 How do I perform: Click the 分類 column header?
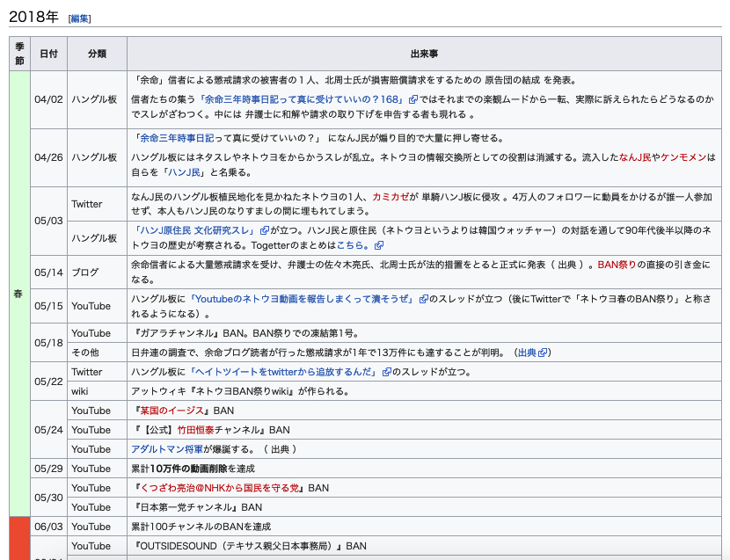(x=98, y=54)
